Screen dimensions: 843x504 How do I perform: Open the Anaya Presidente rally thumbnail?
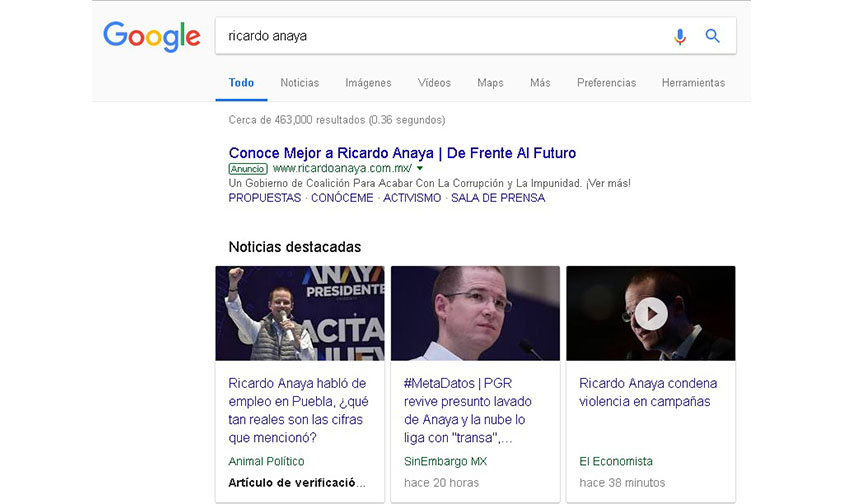300,313
